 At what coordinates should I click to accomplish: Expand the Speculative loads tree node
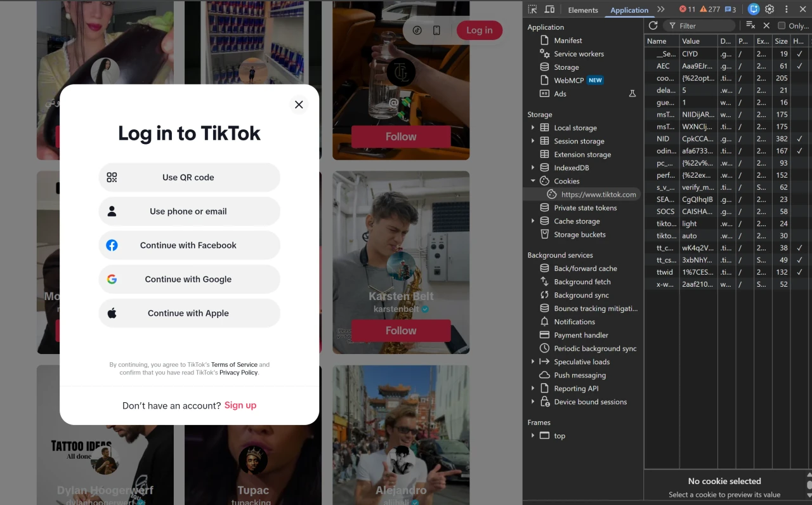coord(533,362)
